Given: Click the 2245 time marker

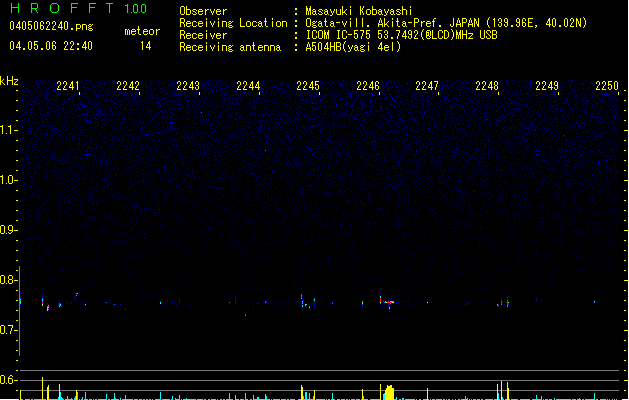Looking at the screenshot, I should pyautogui.click(x=308, y=86).
